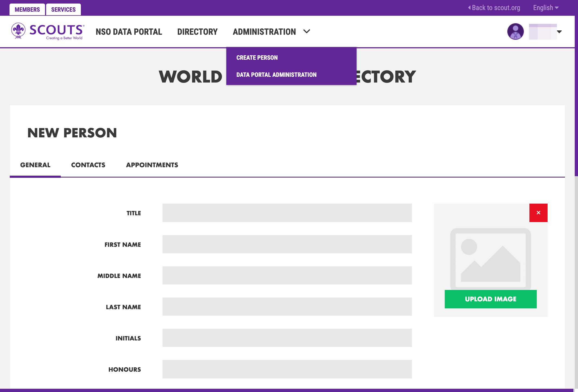Screen dimensions: 578x392
Task: Remove image with red X button
Action: tap(538, 213)
